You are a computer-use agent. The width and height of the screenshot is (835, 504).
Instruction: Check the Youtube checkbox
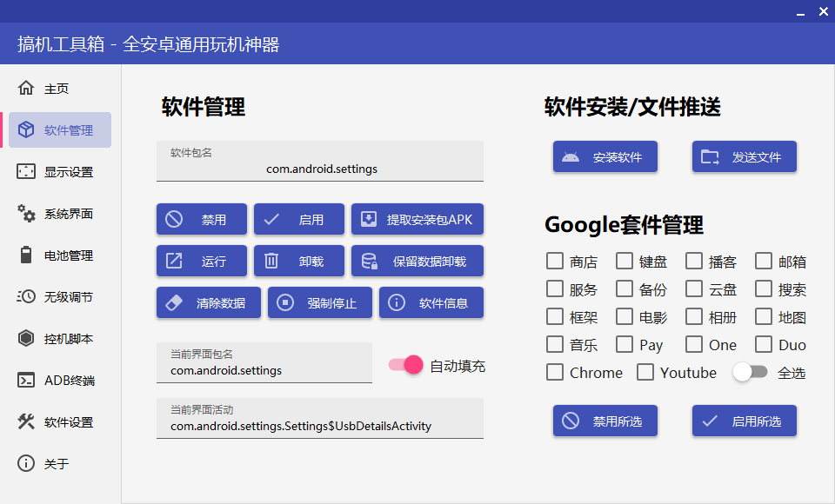645,372
